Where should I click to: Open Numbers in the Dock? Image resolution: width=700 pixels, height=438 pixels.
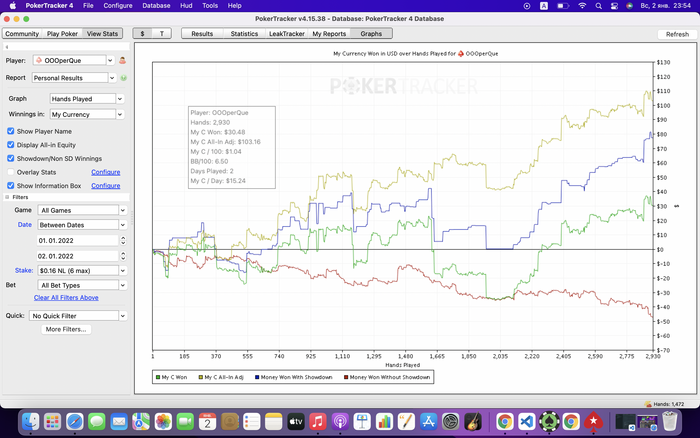pos(384,421)
